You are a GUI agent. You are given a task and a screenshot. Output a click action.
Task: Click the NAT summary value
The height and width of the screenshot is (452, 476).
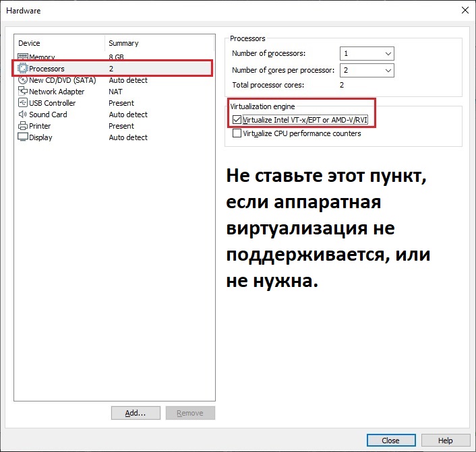pos(116,92)
